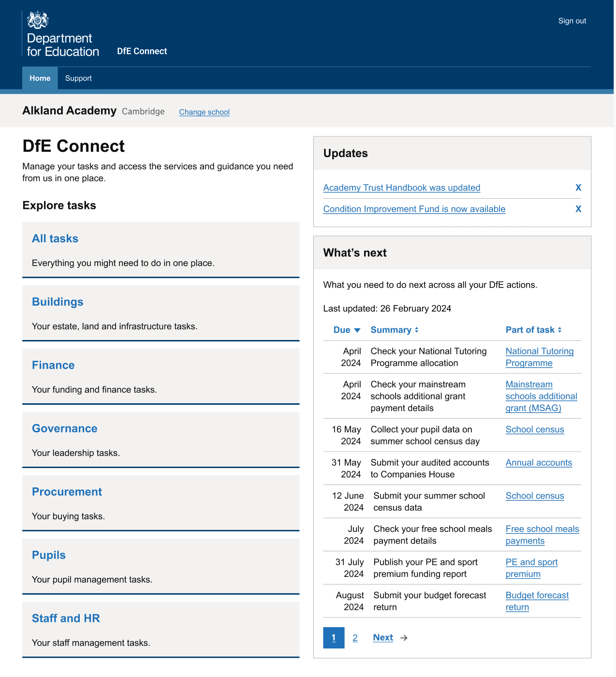Click the 'What's next' panel heading
Screen dimensions: 616x677
[x=355, y=253]
